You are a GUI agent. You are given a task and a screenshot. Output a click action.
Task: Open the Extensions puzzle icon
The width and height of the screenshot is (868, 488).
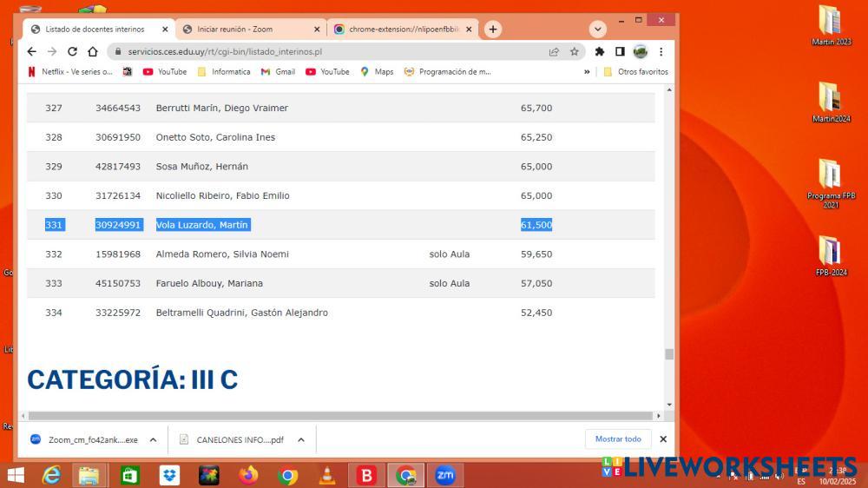599,51
